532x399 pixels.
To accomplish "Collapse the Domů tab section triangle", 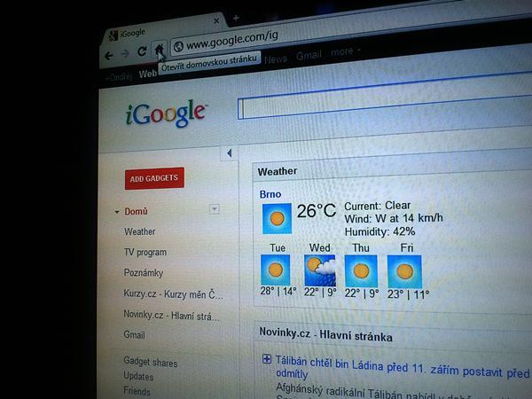I will [117, 212].
